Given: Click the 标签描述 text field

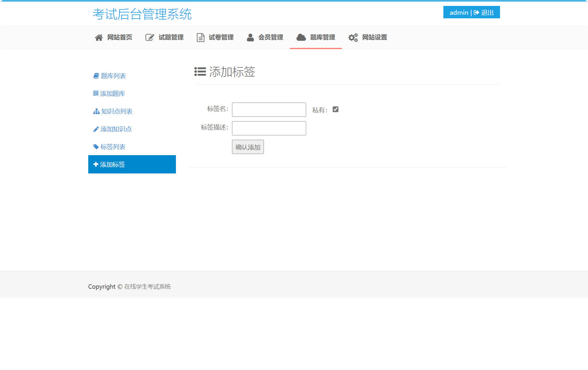Looking at the screenshot, I should pyautogui.click(x=269, y=128).
